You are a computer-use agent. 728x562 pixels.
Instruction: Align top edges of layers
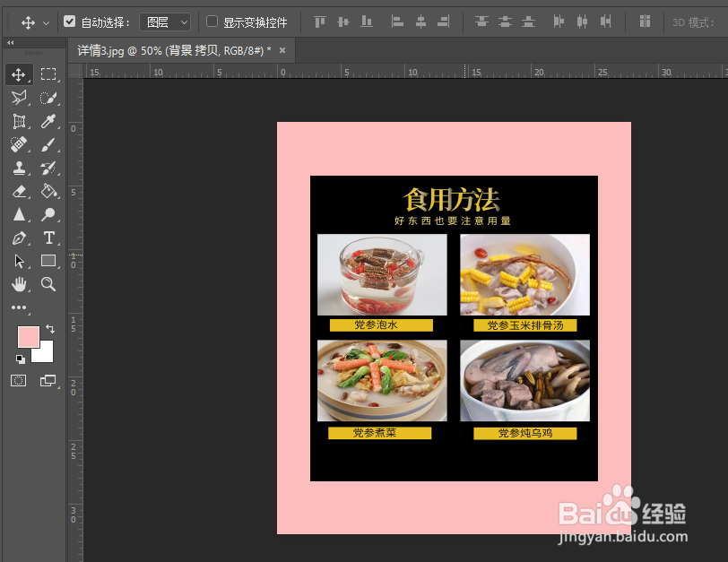pos(320,22)
